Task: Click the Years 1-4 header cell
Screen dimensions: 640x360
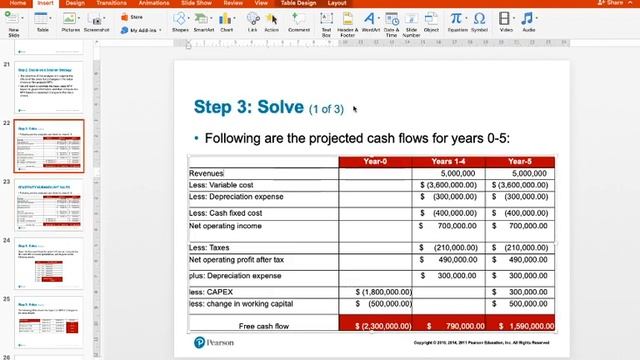Action: (x=449, y=162)
